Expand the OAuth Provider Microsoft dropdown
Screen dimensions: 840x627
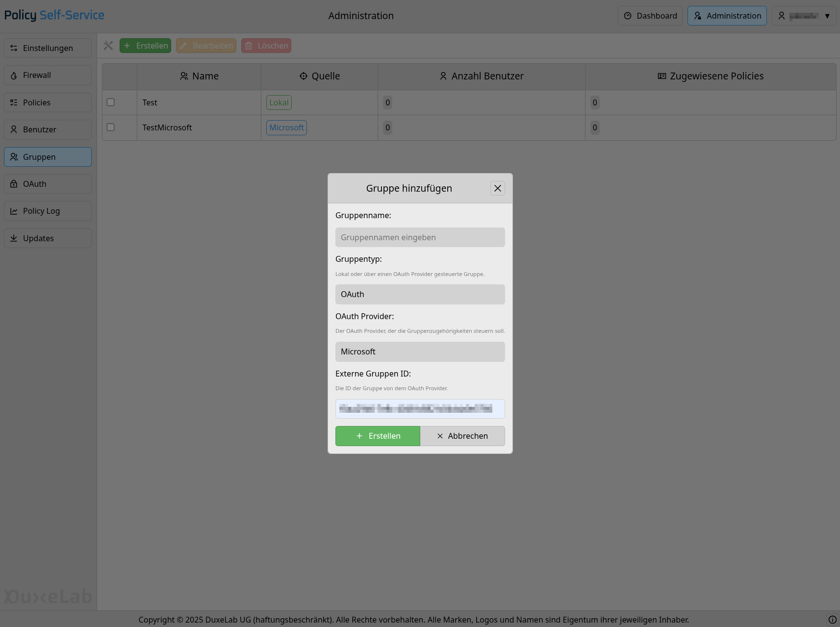coord(420,352)
